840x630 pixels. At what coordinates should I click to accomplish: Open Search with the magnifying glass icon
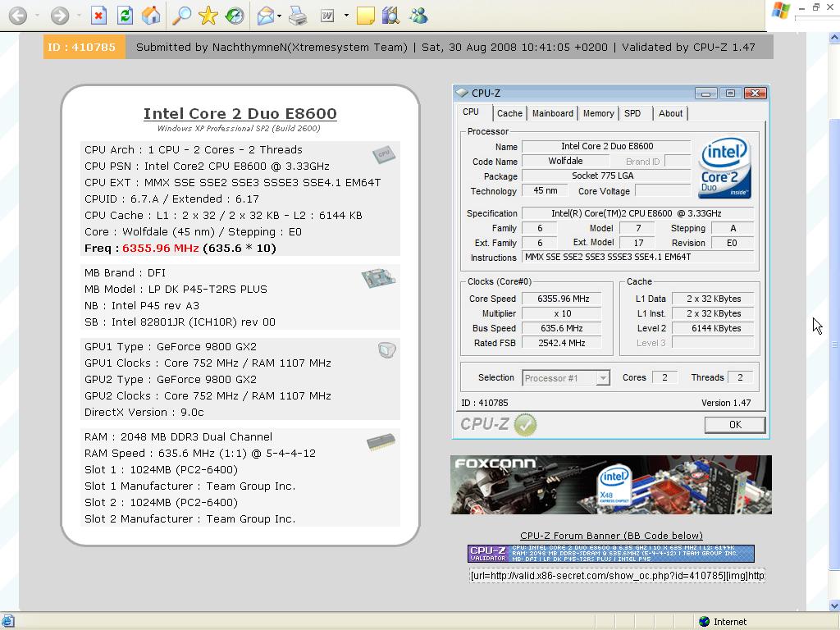pyautogui.click(x=181, y=16)
